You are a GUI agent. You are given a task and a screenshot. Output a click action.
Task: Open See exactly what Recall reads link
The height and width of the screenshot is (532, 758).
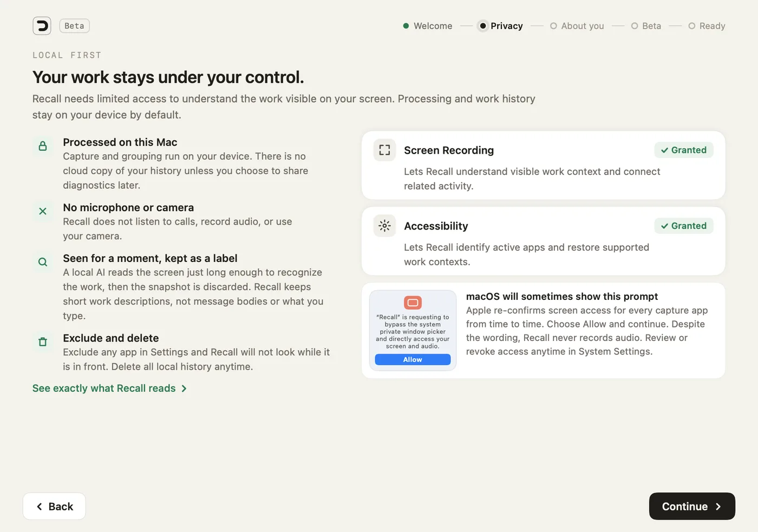[x=109, y=389]
